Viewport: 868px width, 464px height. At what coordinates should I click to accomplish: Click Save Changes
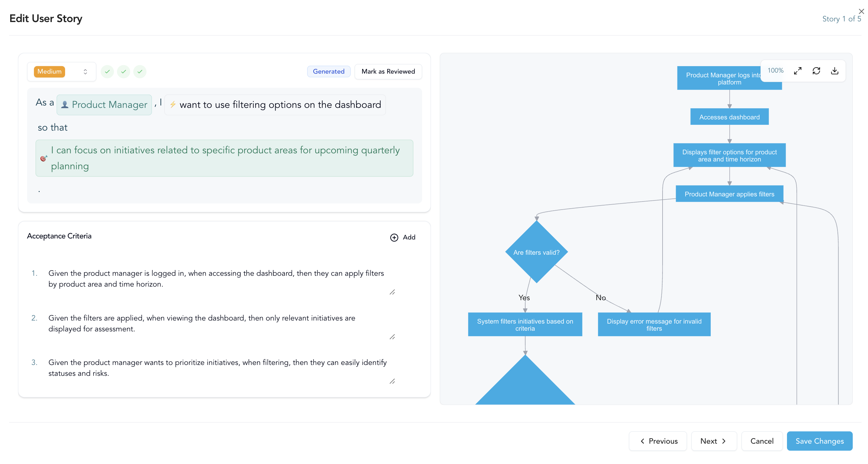click(820, 441)
